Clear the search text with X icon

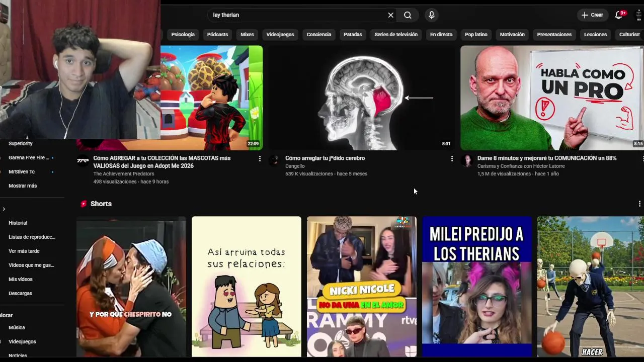pyautogui.click(x=390, y=15)
